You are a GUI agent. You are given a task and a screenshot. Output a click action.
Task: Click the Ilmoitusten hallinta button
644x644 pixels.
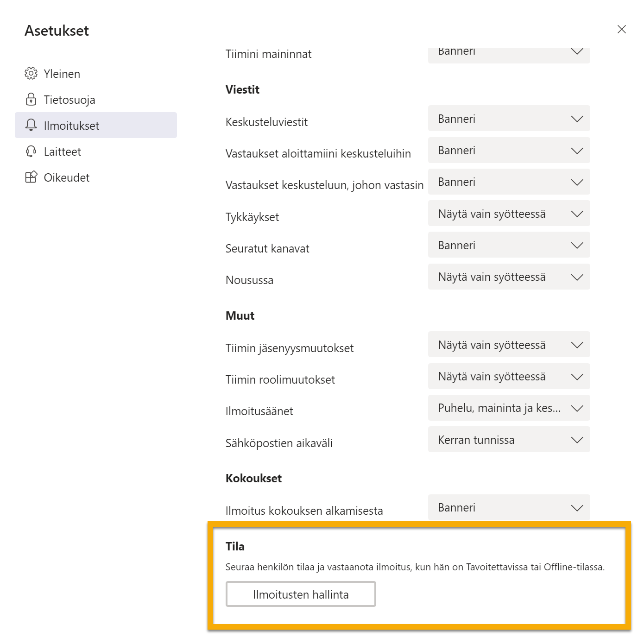tap(301, 594)
